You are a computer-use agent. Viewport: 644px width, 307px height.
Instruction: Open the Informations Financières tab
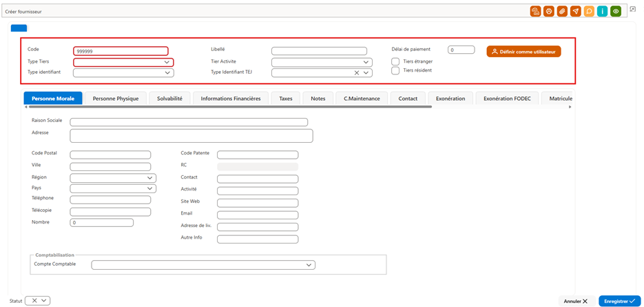[231, 99]
